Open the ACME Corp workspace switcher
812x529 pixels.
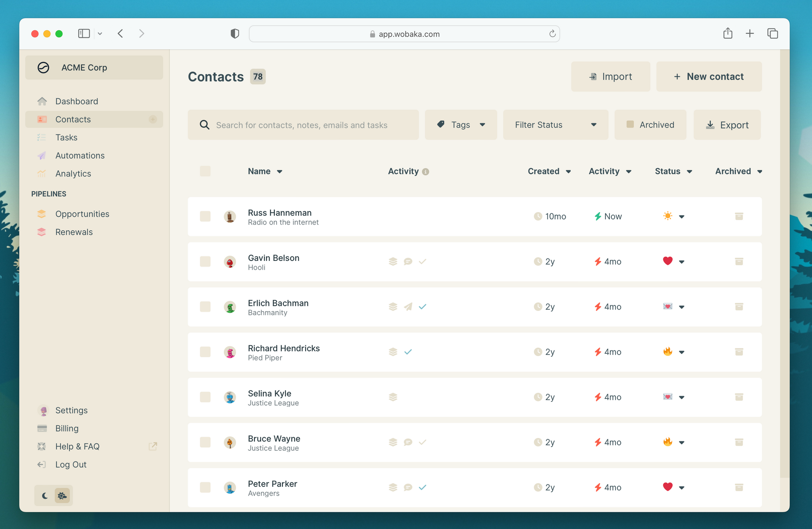click(x=94, y=67)
